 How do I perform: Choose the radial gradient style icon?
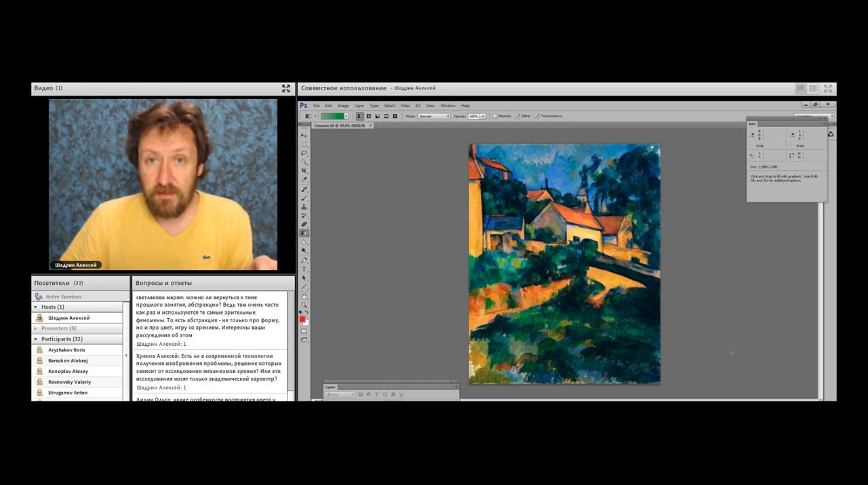(x=368, y=116)
